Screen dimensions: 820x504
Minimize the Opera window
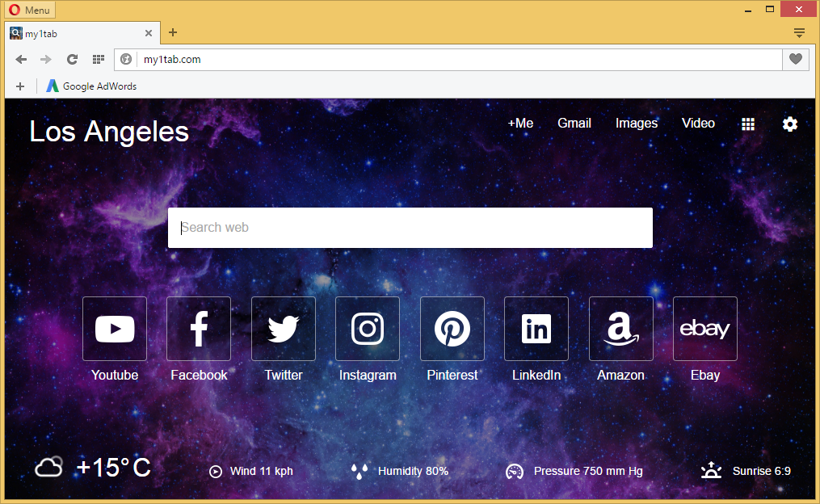(x=748, y=10)
